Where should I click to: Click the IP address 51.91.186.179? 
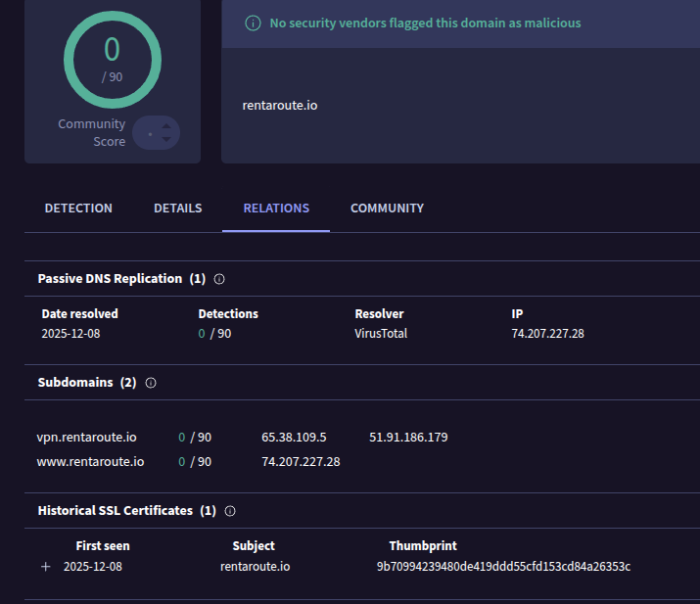click(x=408, y=437)
